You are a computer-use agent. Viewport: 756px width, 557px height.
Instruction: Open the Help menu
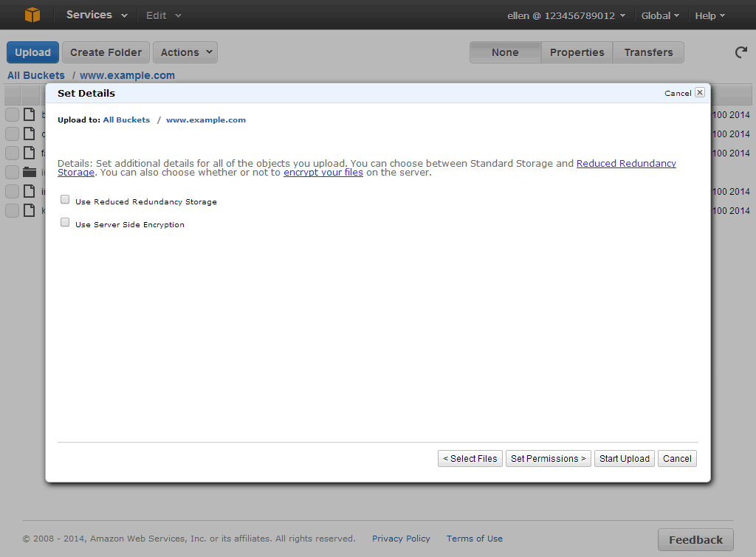[709, 15]
